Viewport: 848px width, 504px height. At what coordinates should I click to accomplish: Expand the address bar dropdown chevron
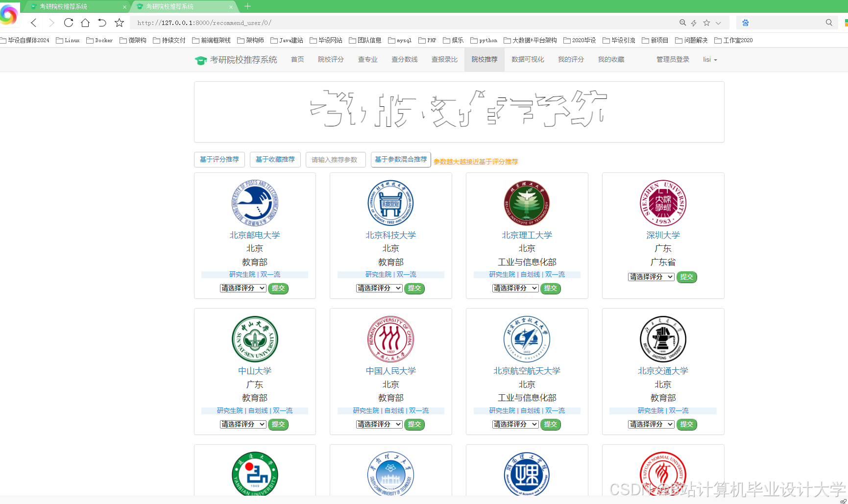718,23
